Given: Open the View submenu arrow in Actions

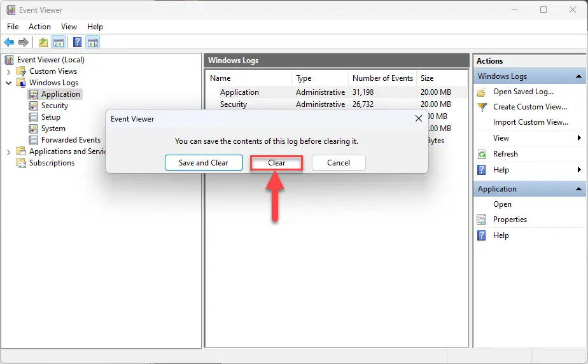Looking at the screenshot, I should [579, 138].
